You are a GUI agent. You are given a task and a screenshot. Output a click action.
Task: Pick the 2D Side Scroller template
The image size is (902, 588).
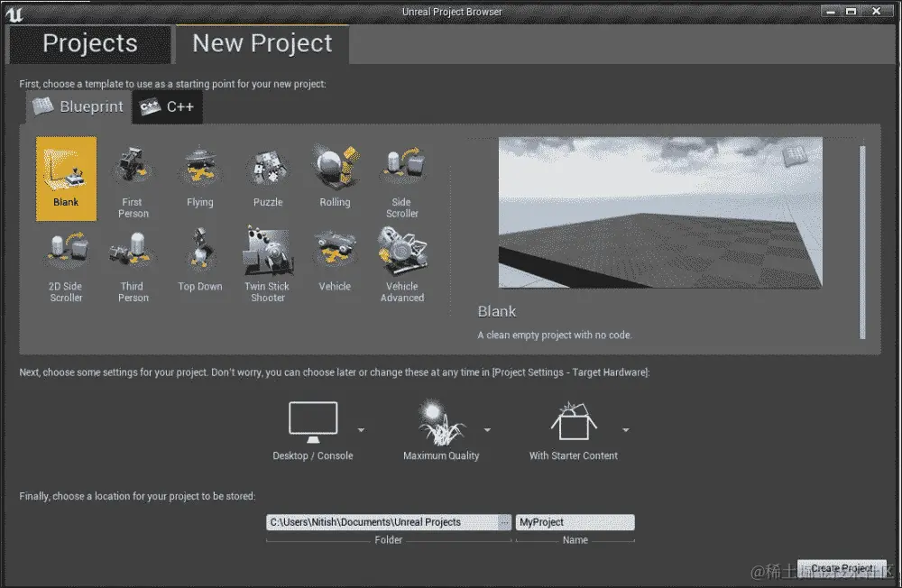(x=66, y=266)
